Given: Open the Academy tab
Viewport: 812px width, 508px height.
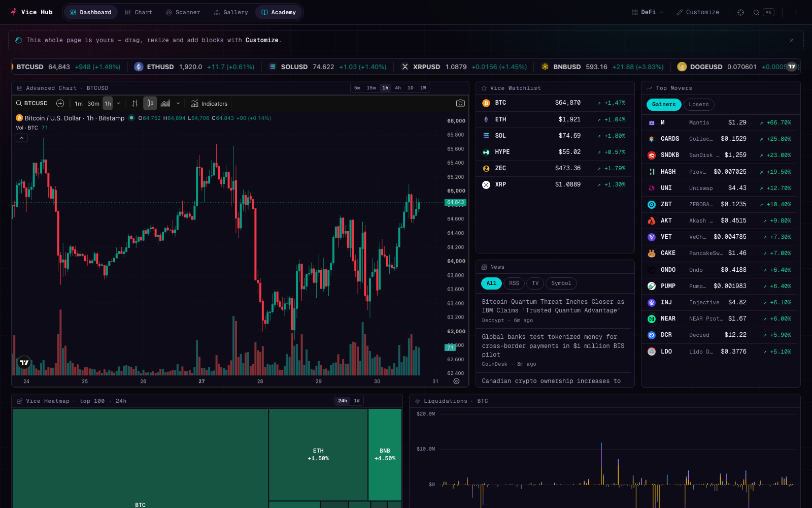Looking at the screenshot, I should tap(279, 12).
